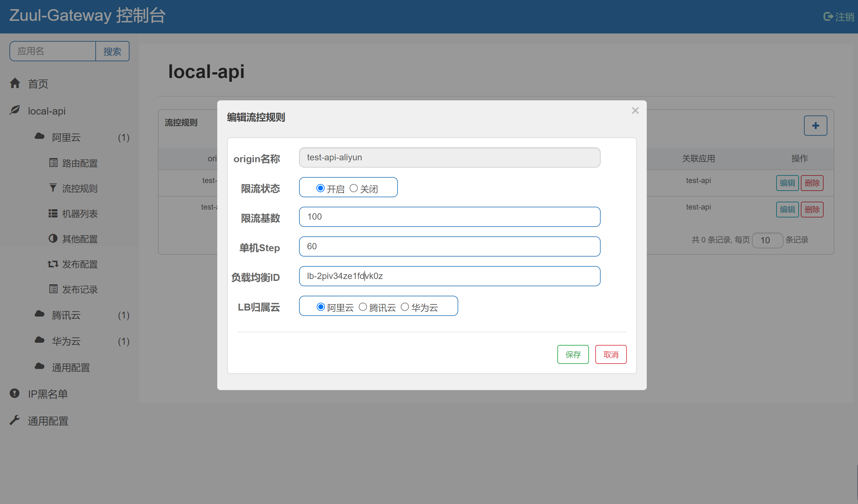Focus the 应用名 search field
This screenshot has height=504, width=858.
pos(53,51)
